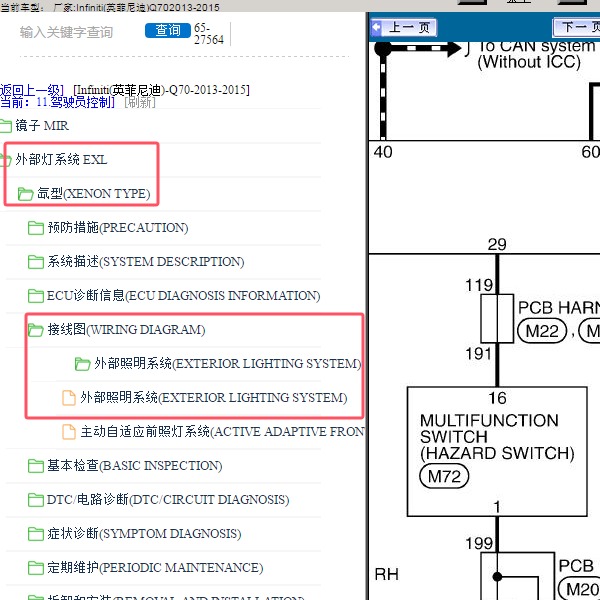600x600 pixels.
Task: Click terminal number 29 in wiring diagram
Action: tap(497, 245)
